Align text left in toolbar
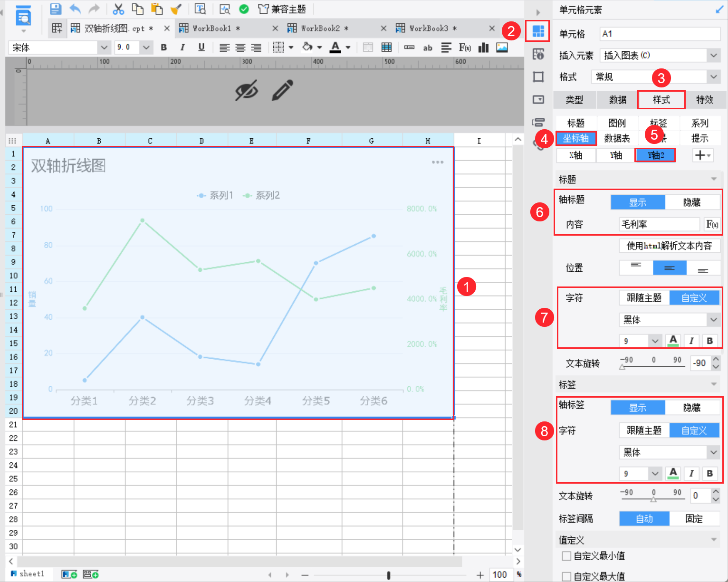The height and width of the screenshot is (582, 728). tap(224, 48)
